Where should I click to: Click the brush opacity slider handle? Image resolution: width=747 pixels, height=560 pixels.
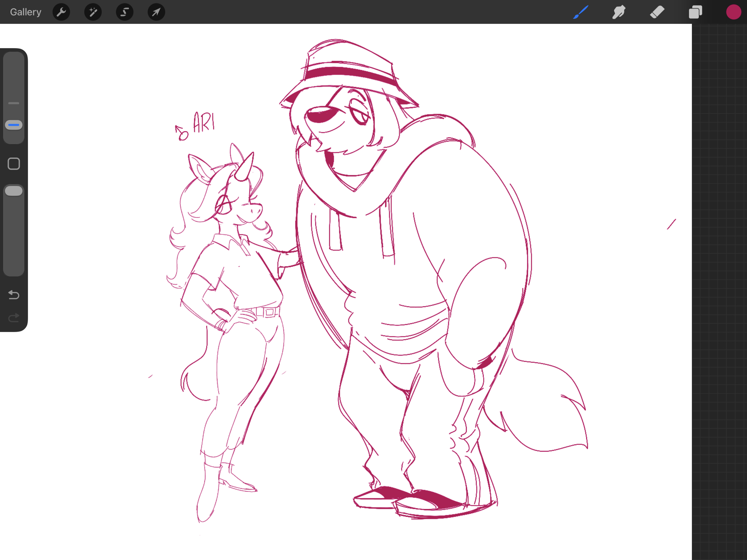(x=14, y=191)
